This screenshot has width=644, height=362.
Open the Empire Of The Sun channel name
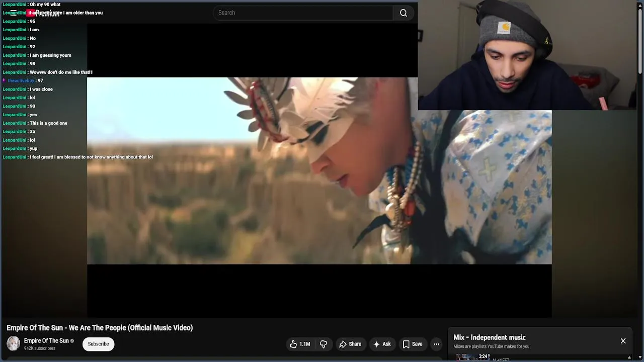[46, 340]
